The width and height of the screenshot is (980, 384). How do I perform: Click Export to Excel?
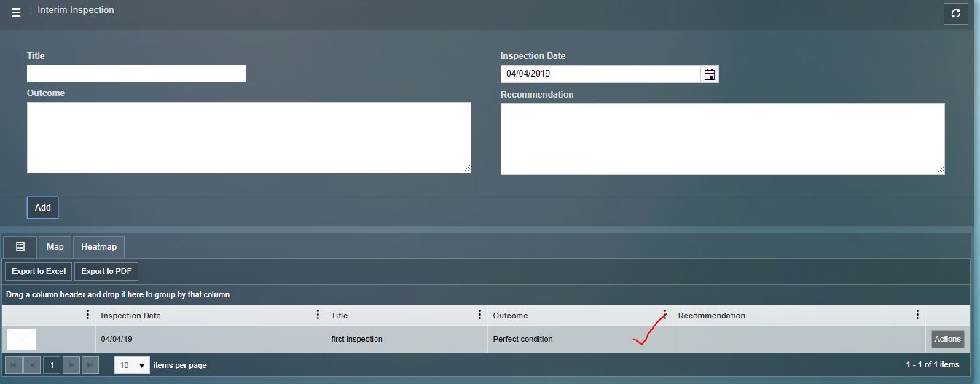39,271
